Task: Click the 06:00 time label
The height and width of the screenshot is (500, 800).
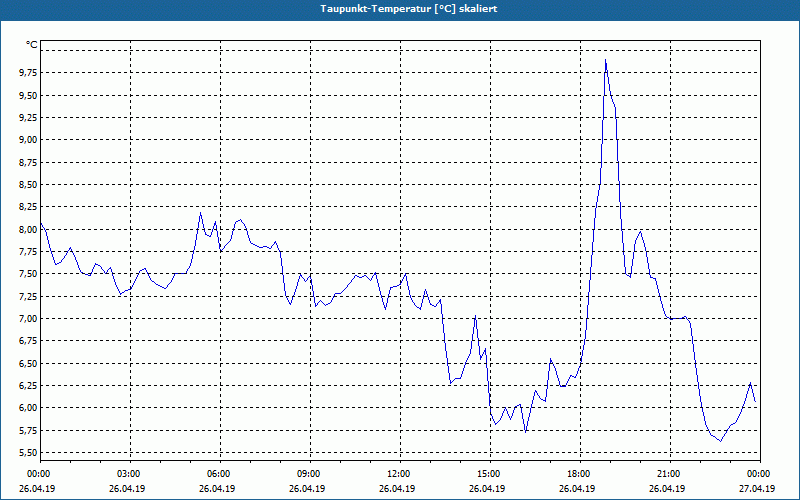Action: click(x=217, y=474)
